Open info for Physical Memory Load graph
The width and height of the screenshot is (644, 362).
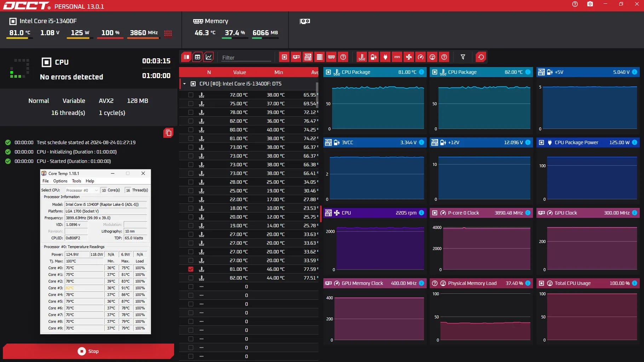pos(528,283)
